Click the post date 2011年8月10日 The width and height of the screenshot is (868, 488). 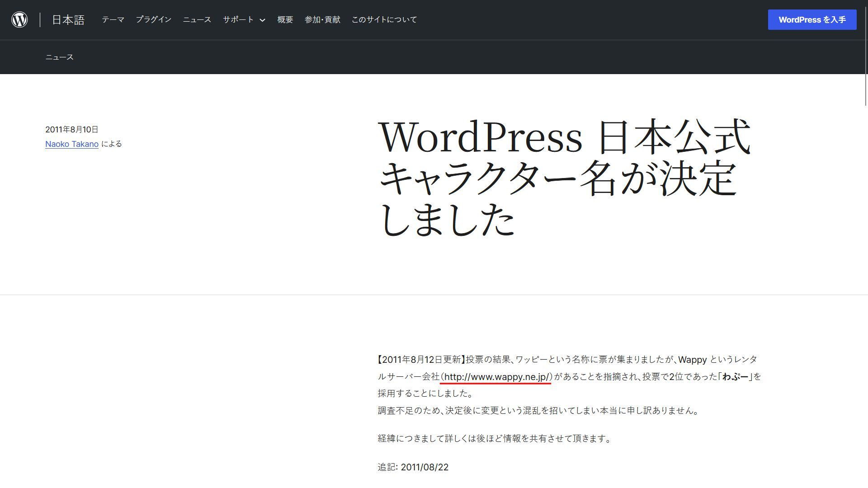(72, 130)
